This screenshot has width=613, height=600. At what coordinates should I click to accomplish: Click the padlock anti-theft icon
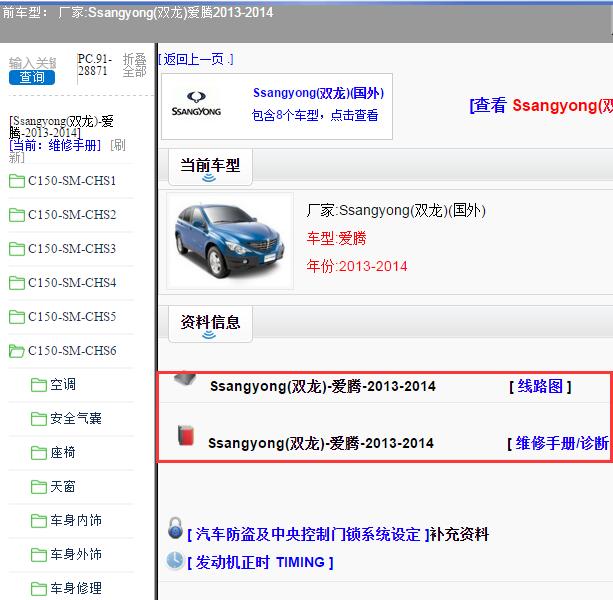pyautogui.click(x=176, y=528)
